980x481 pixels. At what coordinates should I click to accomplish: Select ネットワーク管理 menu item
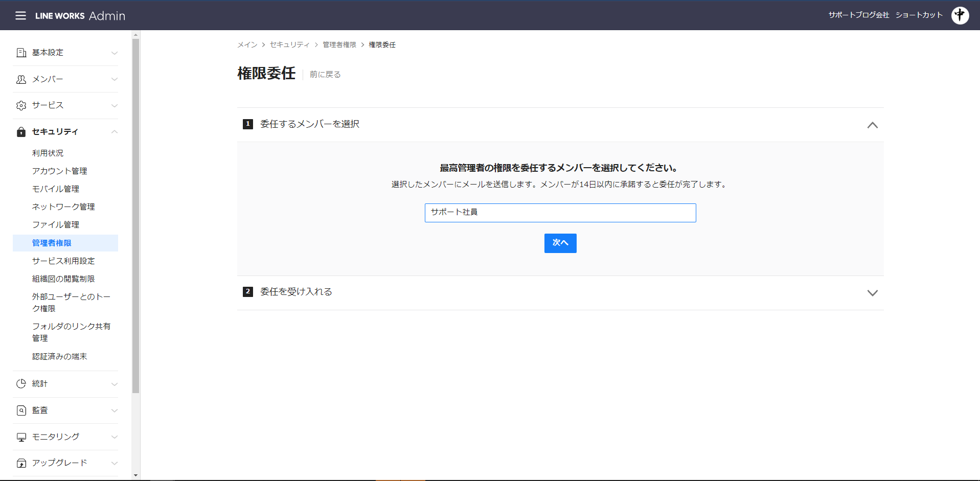coord(63,207)
